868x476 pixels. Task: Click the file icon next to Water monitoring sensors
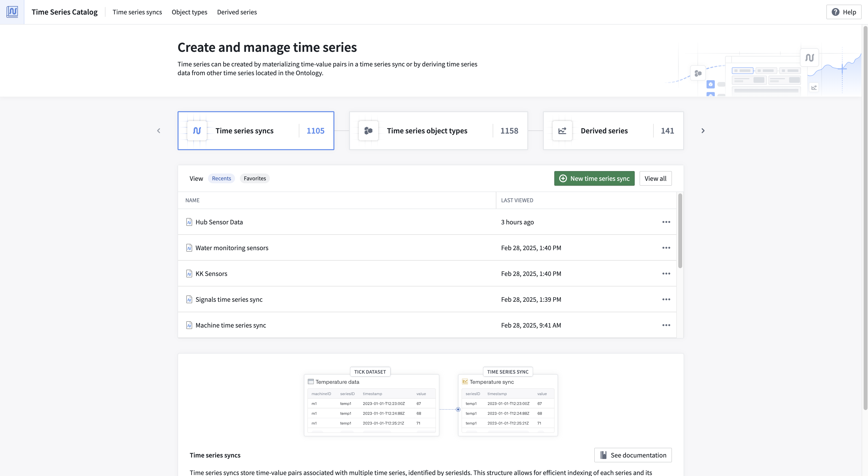(189, 248)
